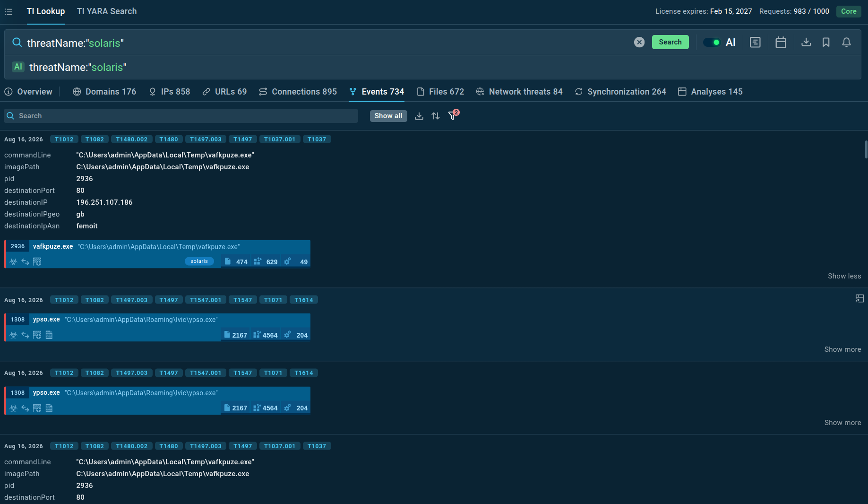Image resolution: width=868 pixels, height=504 pixels.
Task: Click the flag-plus icon on the vafkpuze.exe card
Action: (37, 261)
